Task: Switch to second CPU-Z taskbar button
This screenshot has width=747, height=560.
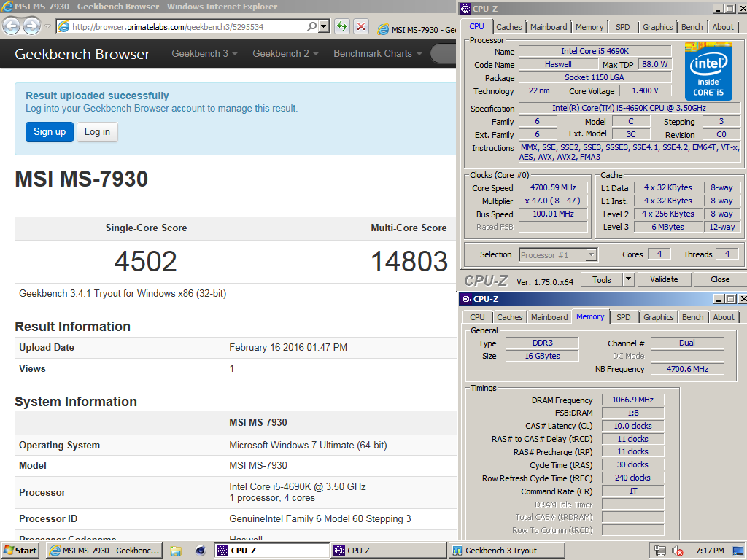Action: click(388, 551)
